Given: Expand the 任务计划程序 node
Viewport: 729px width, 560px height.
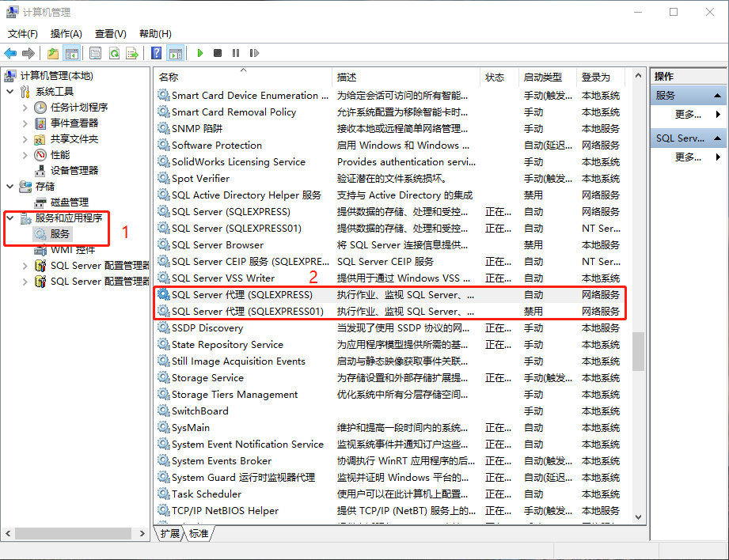Looking at the screenshot, I should [x=25, y=108].
